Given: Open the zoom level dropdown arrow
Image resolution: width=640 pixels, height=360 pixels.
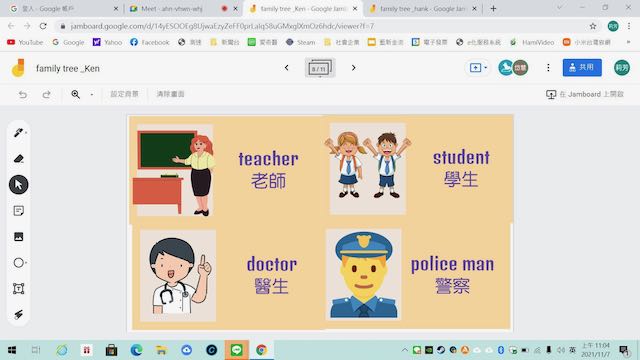Looking at the screenshot, I should [92, 94].
